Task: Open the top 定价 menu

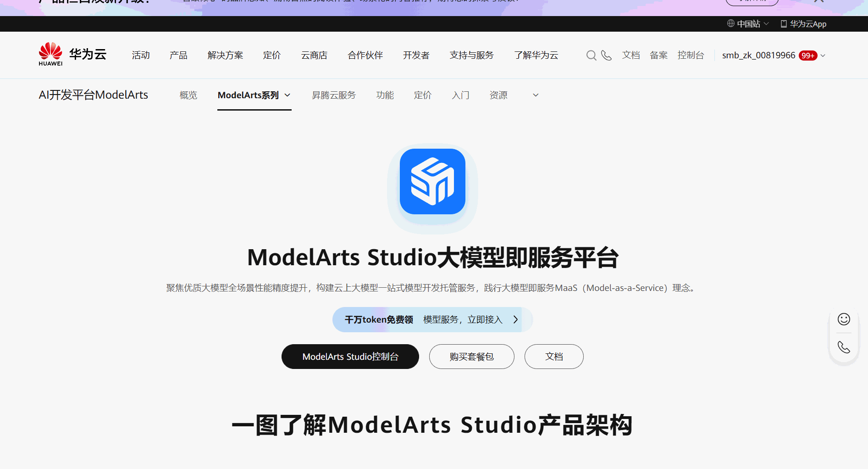Action: coord(272,55)
